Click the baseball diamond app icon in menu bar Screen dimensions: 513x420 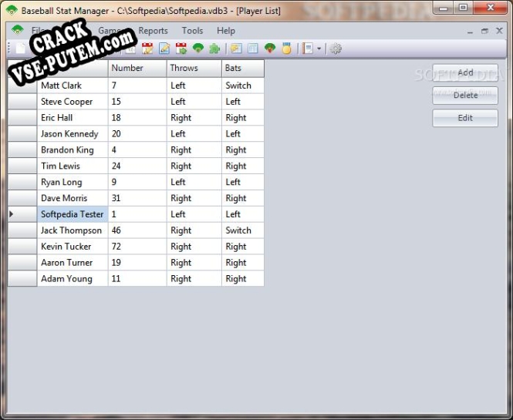[17, 30]
